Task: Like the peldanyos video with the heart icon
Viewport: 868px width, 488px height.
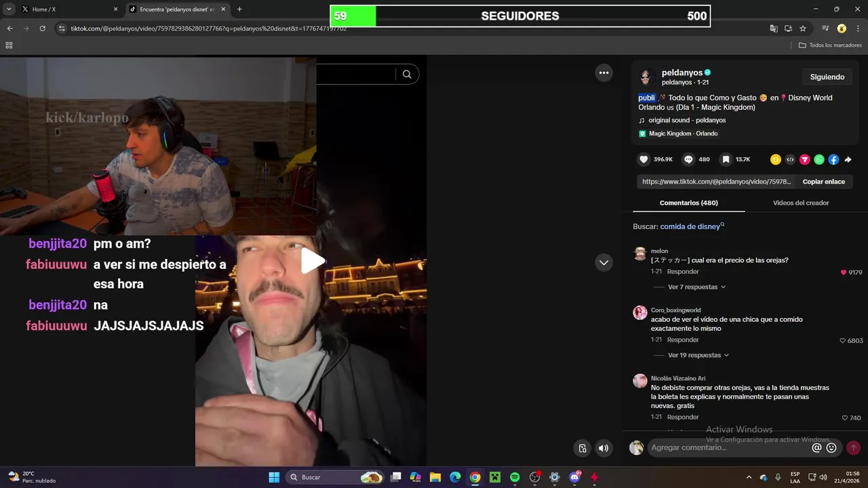Action: coord(644,159)
